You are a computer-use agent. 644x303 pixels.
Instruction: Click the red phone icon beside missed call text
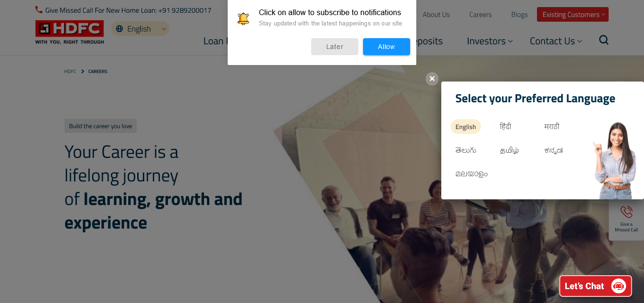pos(39,10)
